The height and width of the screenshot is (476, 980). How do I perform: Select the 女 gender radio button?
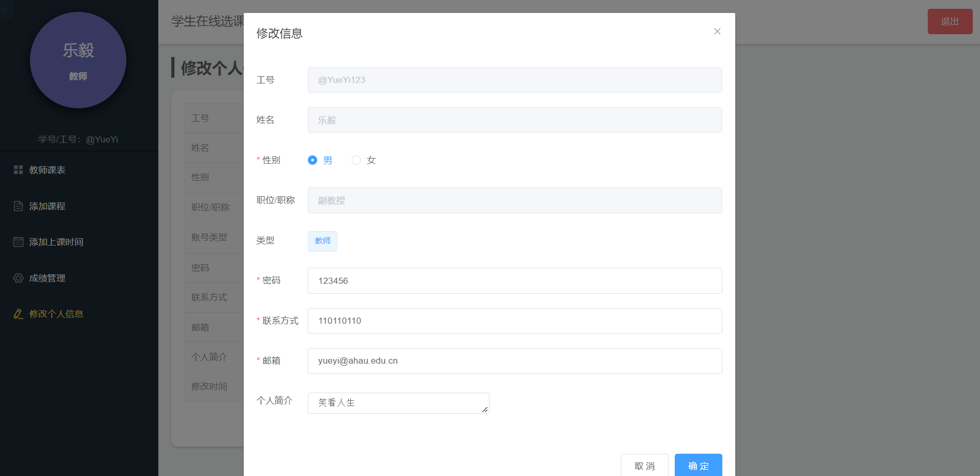tap(356, 160)
